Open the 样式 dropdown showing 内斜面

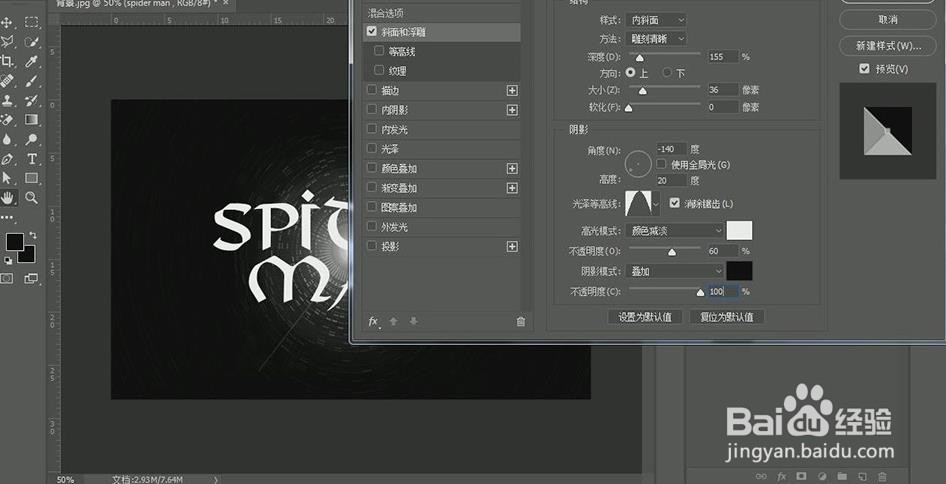[656, 20]
